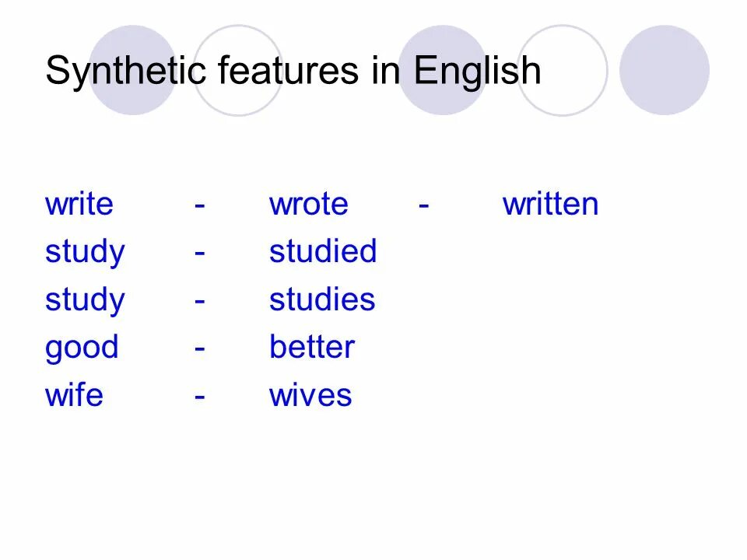
Task: Click the word 'wife'
Action: coord(75,395)
